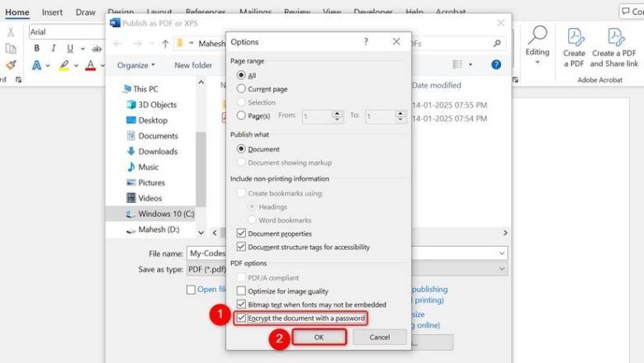The height and width of the screenshot is (363, 644).
Task: Select 3D Objects in navigation pane
Action: pyautogui.click(x=152, y=105)
